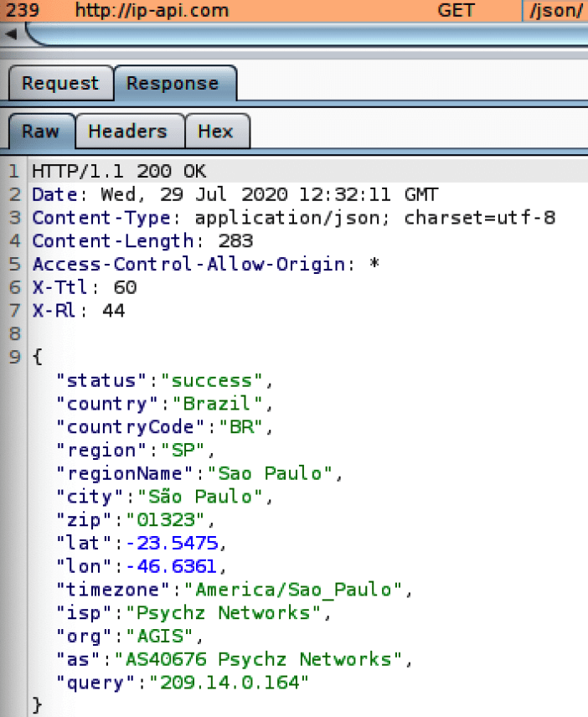Open the Headers view tab

pos(129,132)
